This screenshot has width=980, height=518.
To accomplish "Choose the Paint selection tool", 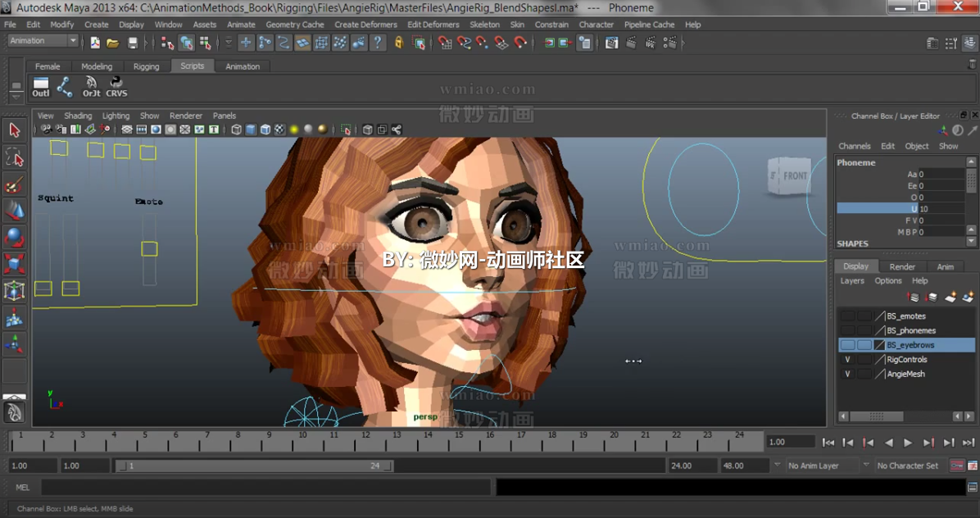I will pyautogui.click(x=15, y=185).
